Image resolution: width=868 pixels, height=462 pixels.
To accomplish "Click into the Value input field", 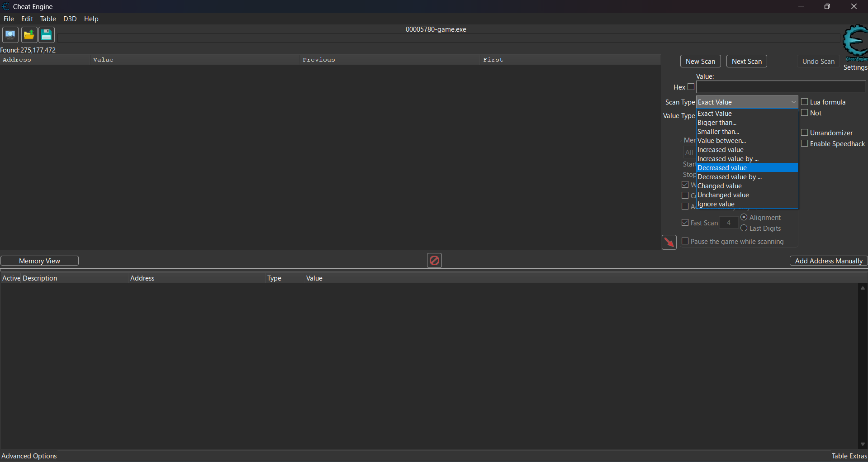I will [781, 87].
